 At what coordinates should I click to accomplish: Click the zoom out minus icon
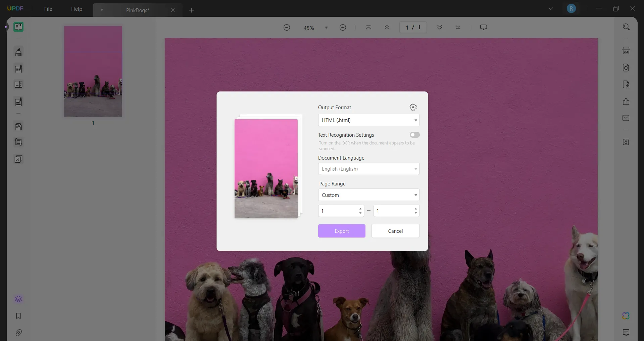(x=287, y=28)
